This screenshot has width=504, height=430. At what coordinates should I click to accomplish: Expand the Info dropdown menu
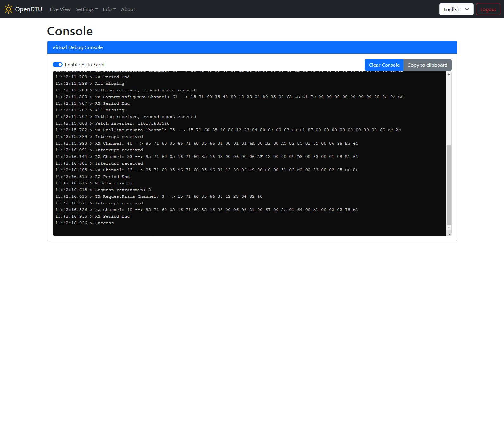[109, 9]
